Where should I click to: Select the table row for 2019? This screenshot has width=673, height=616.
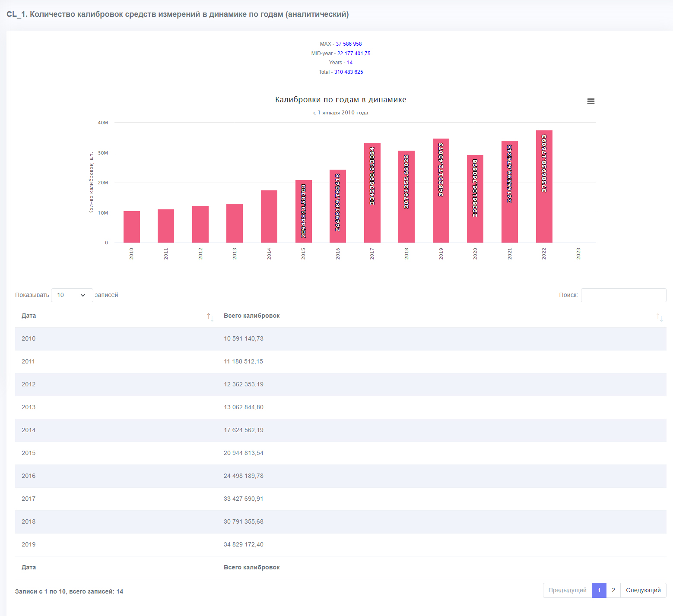pyautogui.click(x=340, y=544)
